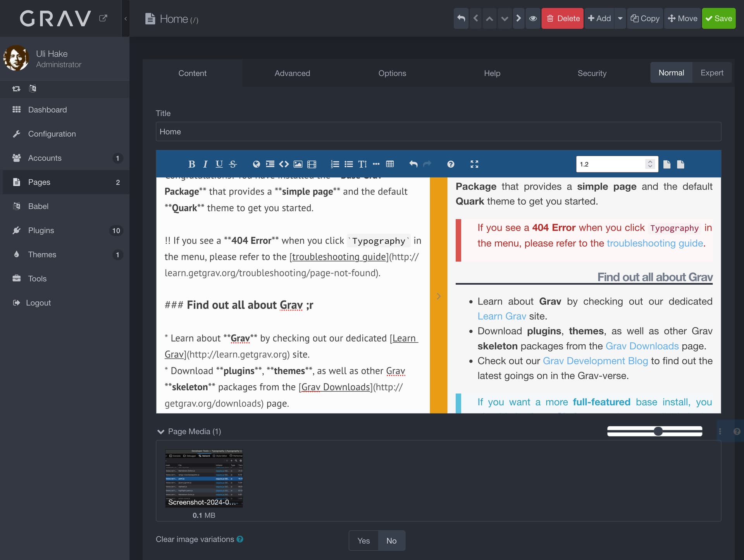The height and width of the screenshot is (560, 744).
Task: Insert a link using the globe icon
Action: [x=256, y=164]
